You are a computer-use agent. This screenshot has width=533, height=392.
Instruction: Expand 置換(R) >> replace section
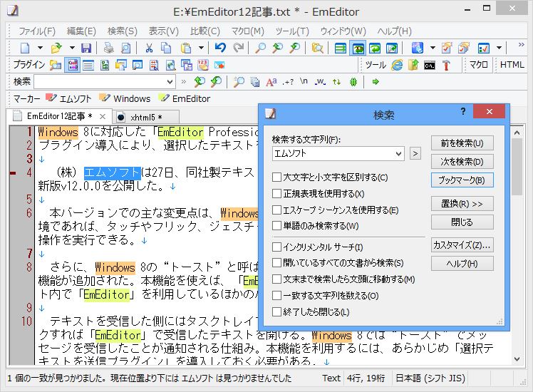click(462, 204)
